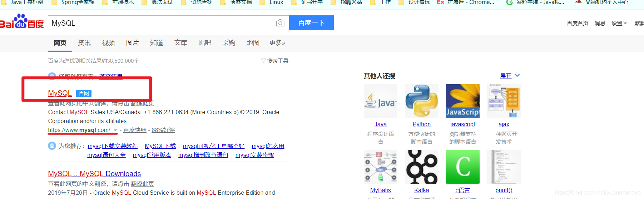Click the 百度一下 search button
Screen dimensions: 644x199
pyautogui.click(x=311, y=23)
